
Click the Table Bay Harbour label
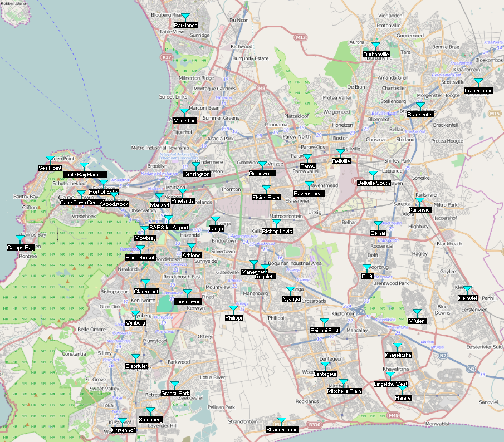click(84, 175)
